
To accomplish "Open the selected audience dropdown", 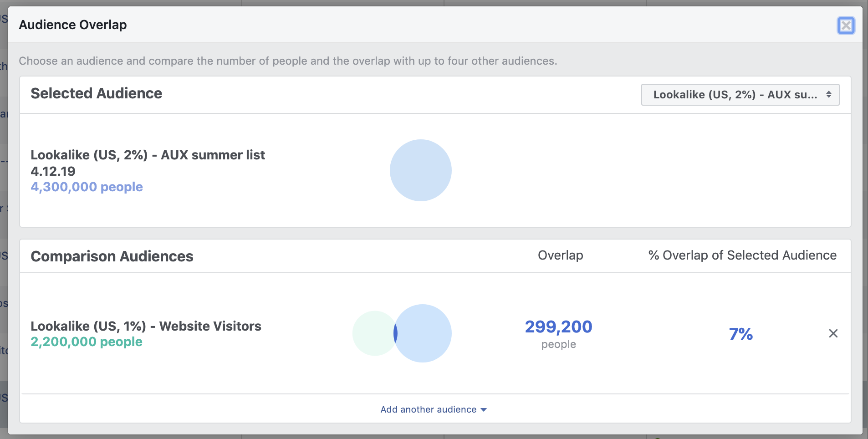I will click(x=735, y=95).
